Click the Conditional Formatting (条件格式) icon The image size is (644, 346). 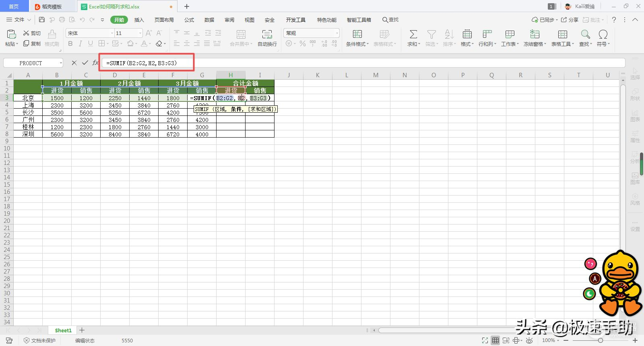[357, 34]
